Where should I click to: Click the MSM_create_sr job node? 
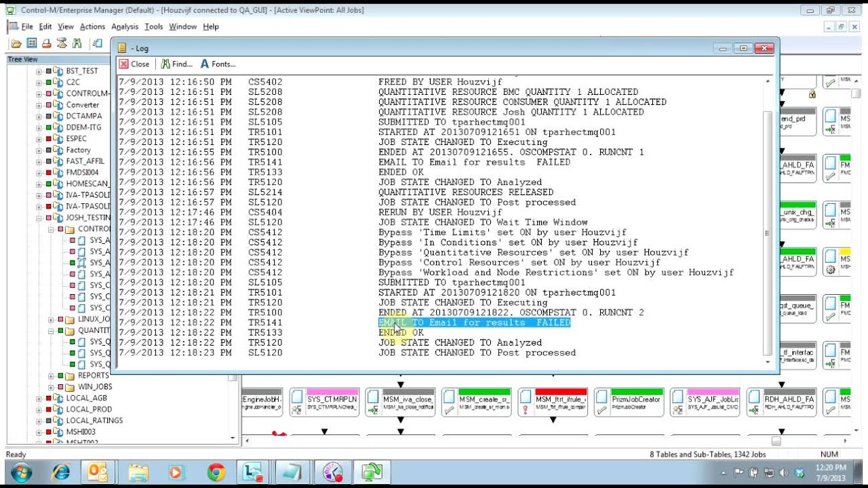point(476,402)
